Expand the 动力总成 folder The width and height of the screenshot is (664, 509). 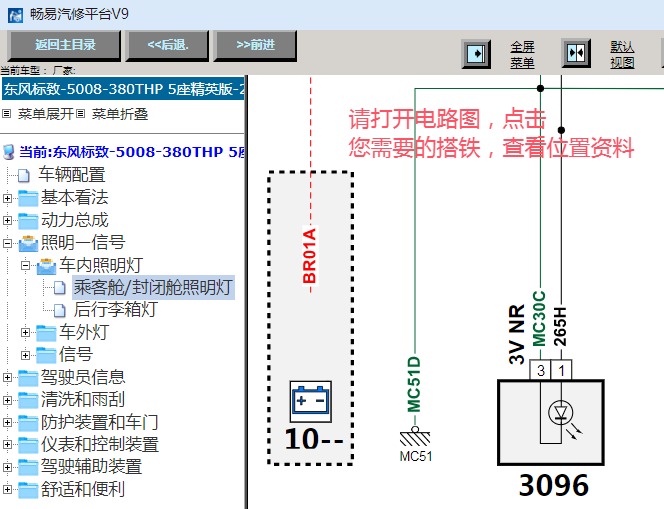click(x=7, y=220)
